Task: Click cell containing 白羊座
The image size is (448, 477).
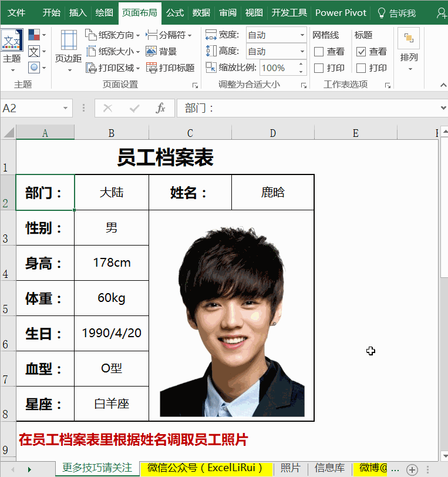Action: (112, 404)
